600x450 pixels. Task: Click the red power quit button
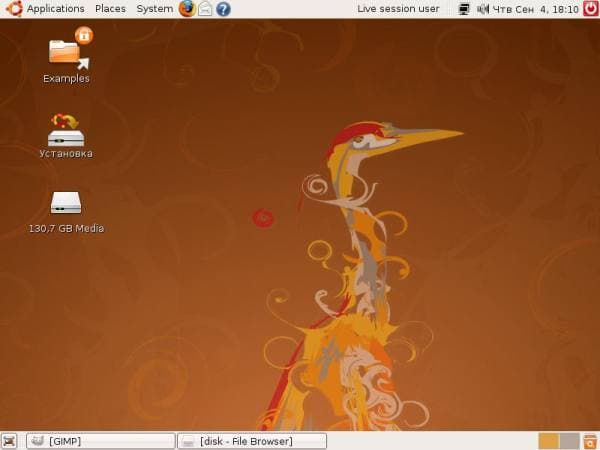[591, 9]
